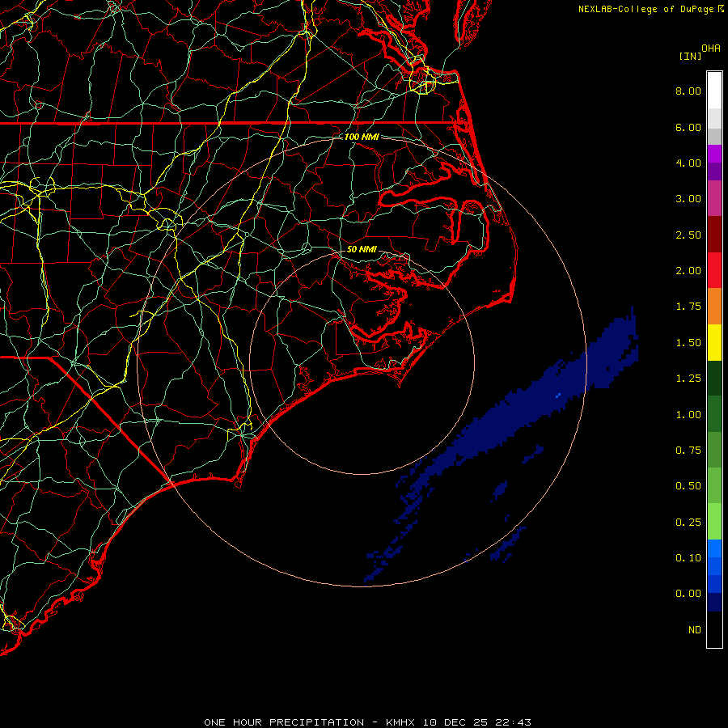This screenshot has width=728, height=728.
Task: Select the yellow legend swatch
Action: tap(714, 343)
